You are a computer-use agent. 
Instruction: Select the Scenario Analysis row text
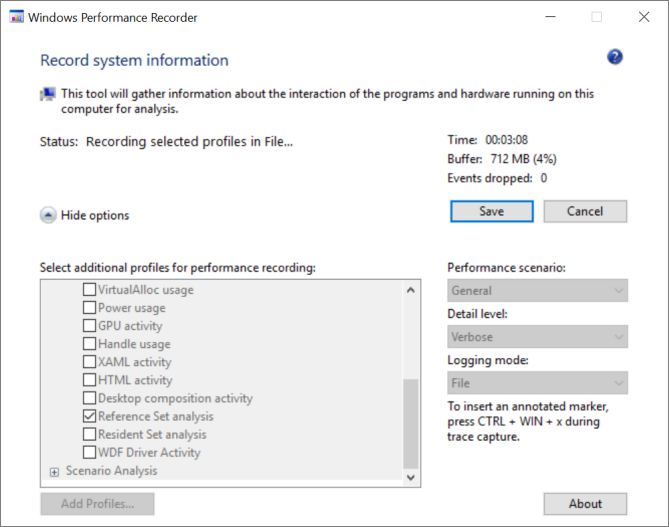click(x=111, y=471)
